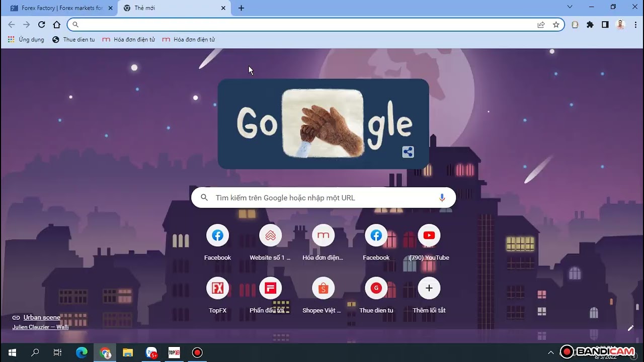Open the Urban scene background link
The image size is (644, 362).
[42, 317]
